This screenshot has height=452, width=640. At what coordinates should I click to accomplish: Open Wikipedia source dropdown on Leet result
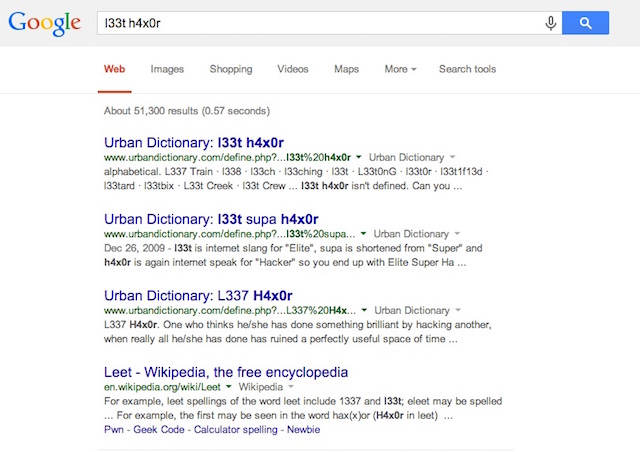[x=266, y=387]
